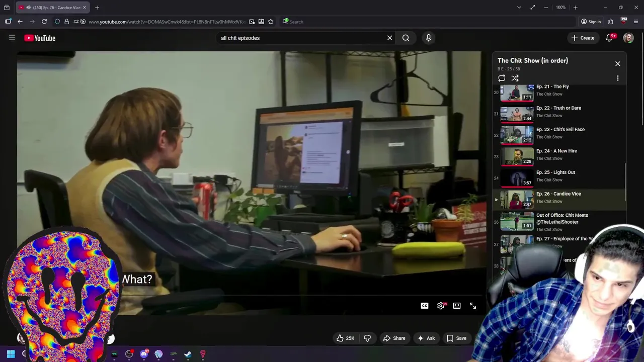
Task: Reload the current page
Action: (44, 22)
